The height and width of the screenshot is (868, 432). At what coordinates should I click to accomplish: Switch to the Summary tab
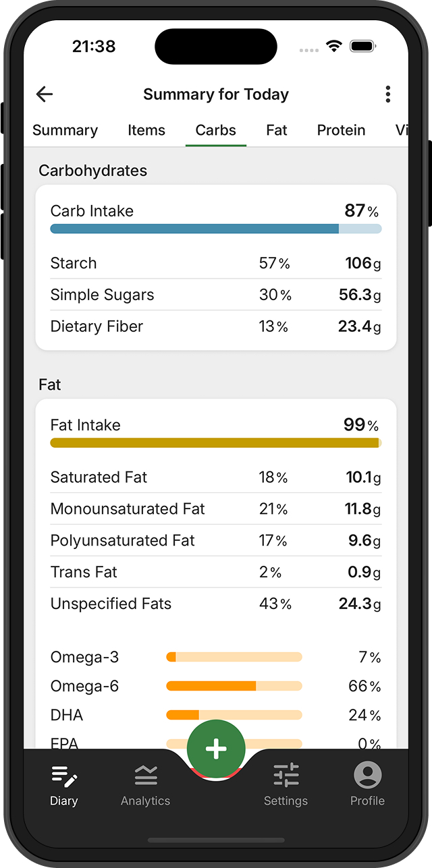click(x=65, y=130)
